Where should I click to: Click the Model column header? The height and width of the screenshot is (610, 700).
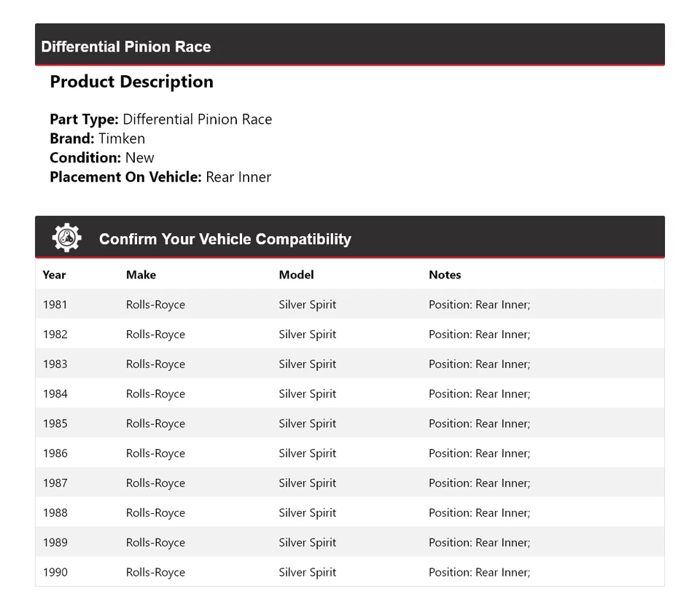point(296,275)
